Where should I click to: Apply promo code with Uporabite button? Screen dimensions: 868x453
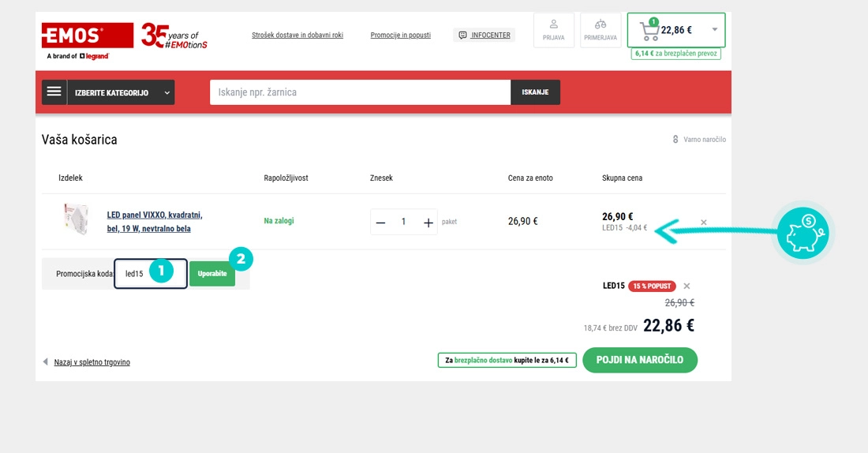point(212,274)
